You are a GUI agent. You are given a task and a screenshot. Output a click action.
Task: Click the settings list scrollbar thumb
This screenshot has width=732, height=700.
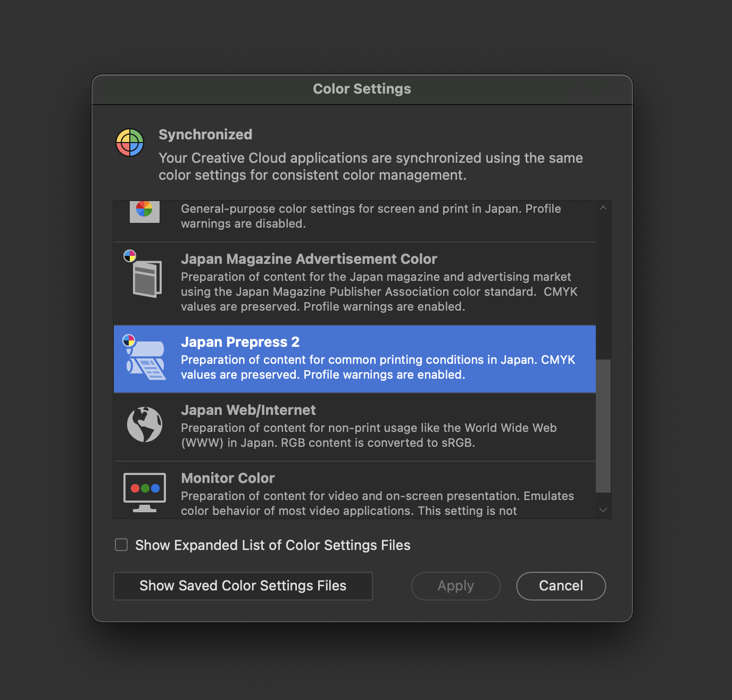click(x=603, y=426)
